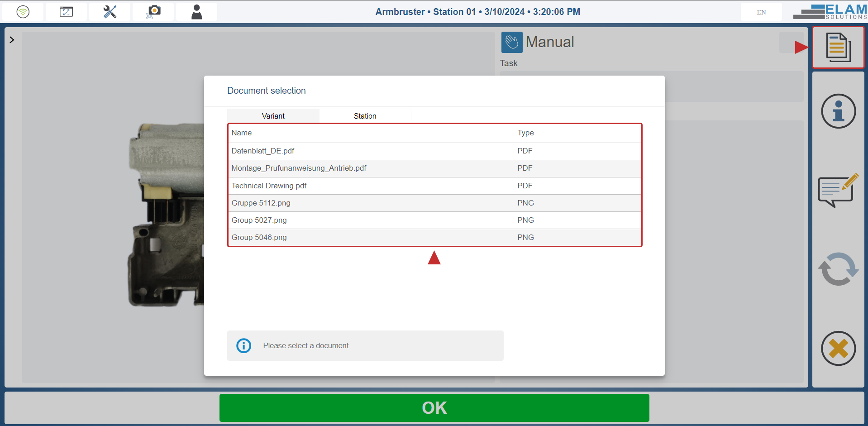The height and width of the screenshot is (426, 868).
Task: Show the information panel
Action: 838,111
